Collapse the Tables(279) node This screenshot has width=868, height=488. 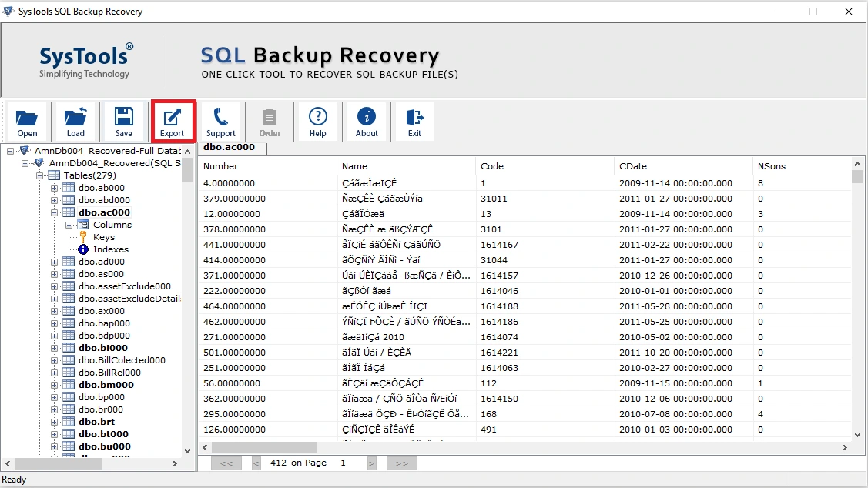pyautogui.click(x=39, y=175)
